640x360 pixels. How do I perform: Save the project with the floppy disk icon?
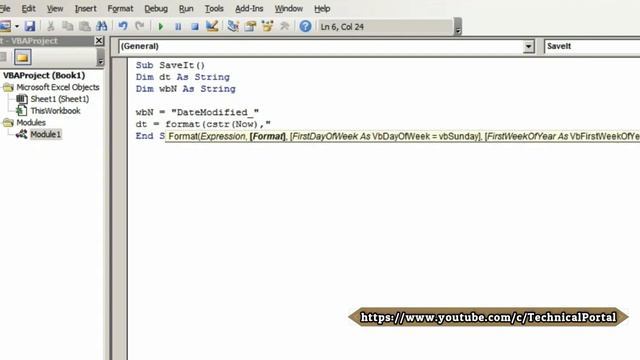[30, 27]
